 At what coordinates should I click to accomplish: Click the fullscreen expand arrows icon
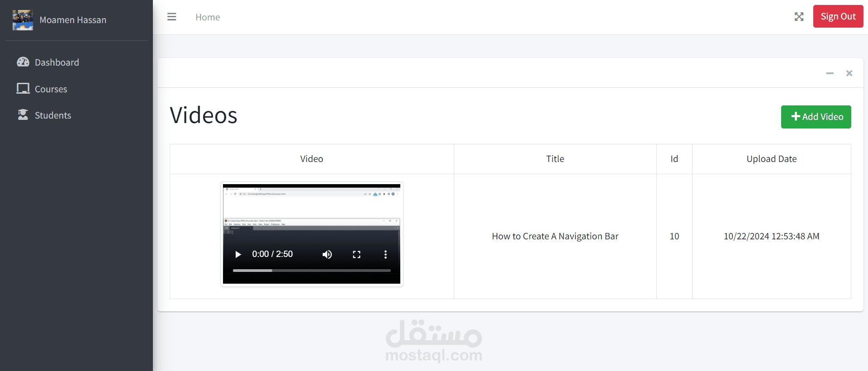coord(799,17)
